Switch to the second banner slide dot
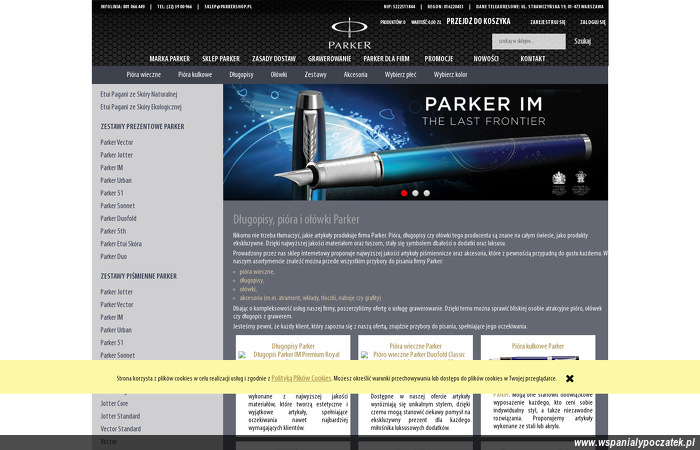700x450 pixels. point(415,193)
